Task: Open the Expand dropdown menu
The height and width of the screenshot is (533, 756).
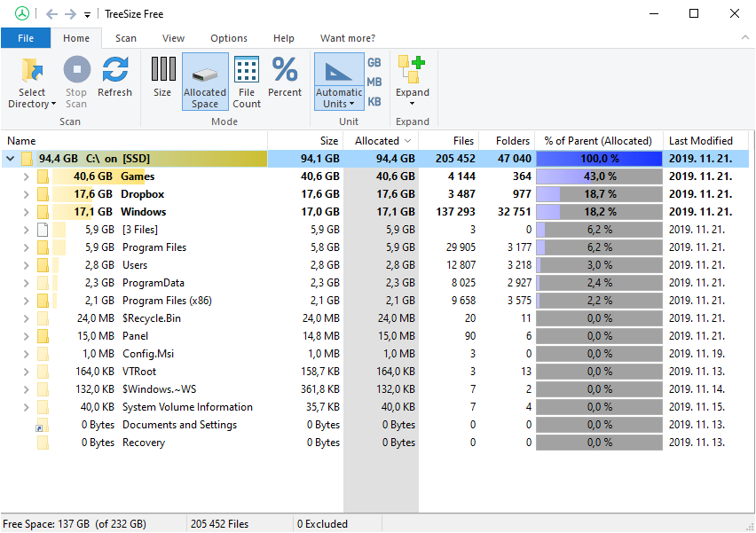Action: (x=413, y=82)
